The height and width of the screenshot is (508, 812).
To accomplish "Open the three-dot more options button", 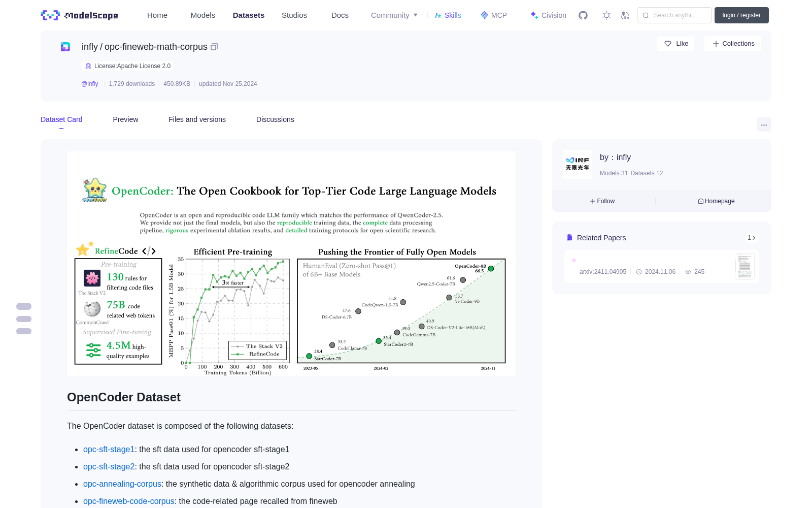I will tap(764, 124).
